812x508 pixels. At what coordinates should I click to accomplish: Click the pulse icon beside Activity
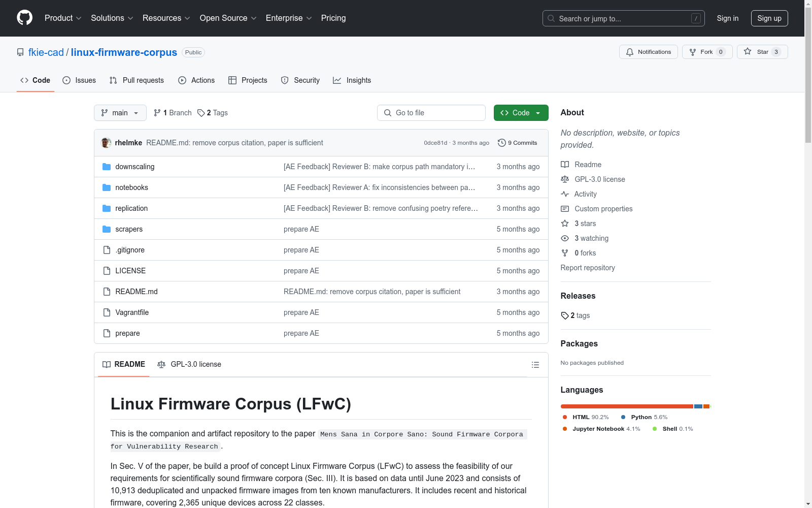565,194
